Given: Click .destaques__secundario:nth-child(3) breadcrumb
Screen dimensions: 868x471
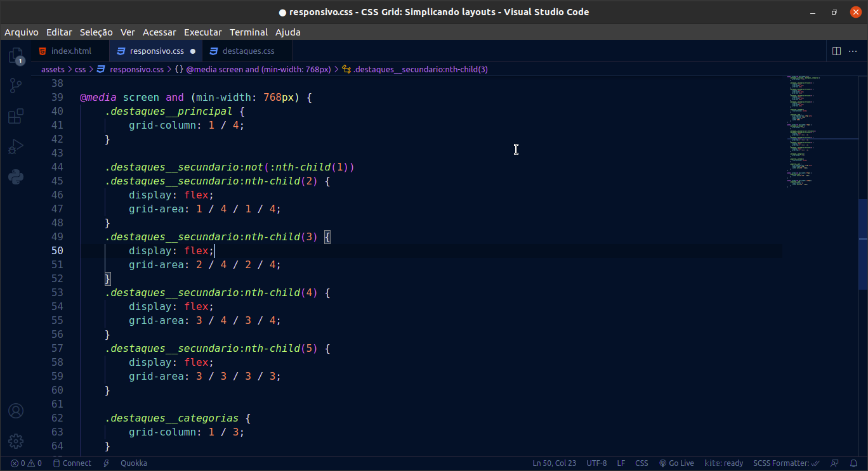Looking at the screenshot, I should pyautogui.click(x=421, y=69).
